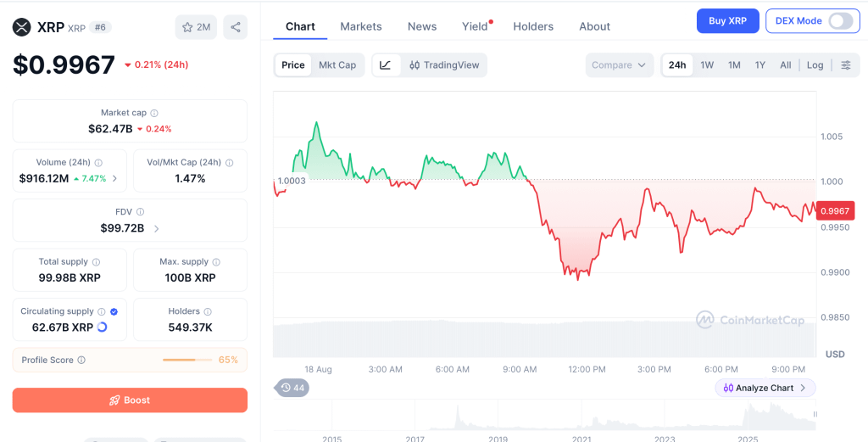Open the Chart tab

pos(300,26)
